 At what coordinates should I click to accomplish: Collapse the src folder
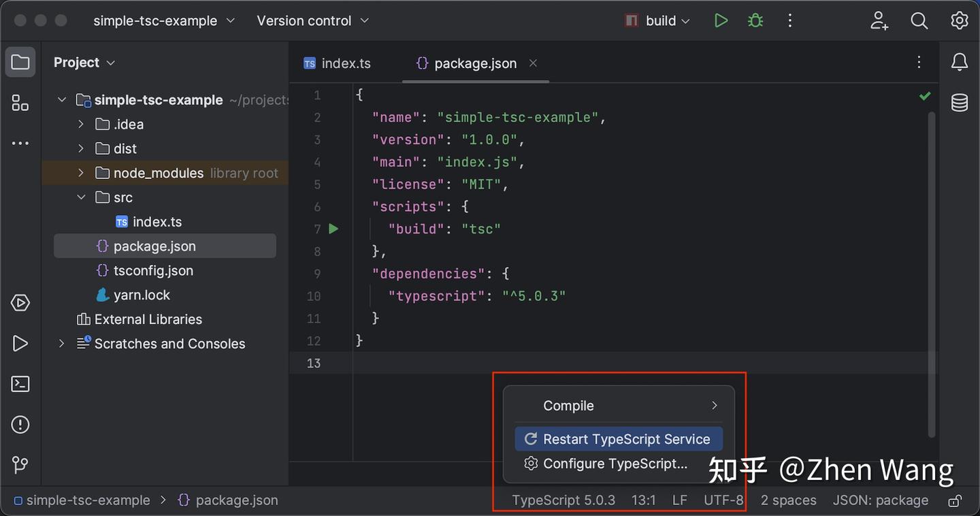(81, 197)
